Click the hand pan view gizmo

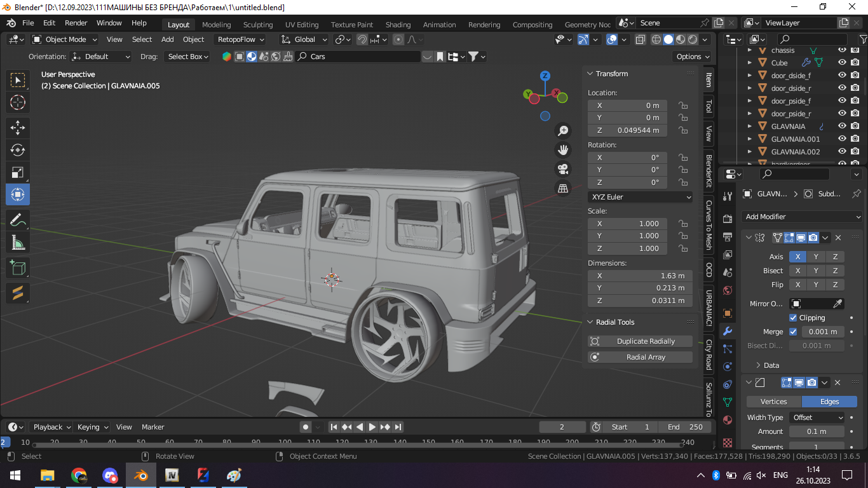pyautogui.click(x=563, y=150)
